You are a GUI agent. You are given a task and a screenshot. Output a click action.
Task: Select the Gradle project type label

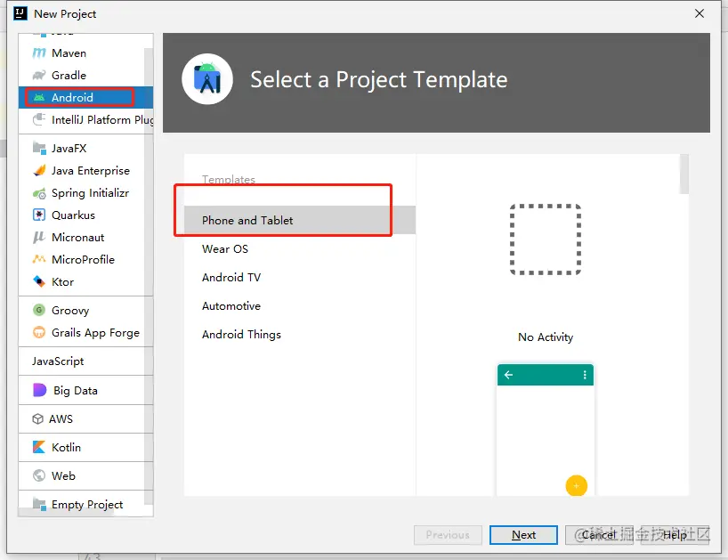tap(69, 75)
